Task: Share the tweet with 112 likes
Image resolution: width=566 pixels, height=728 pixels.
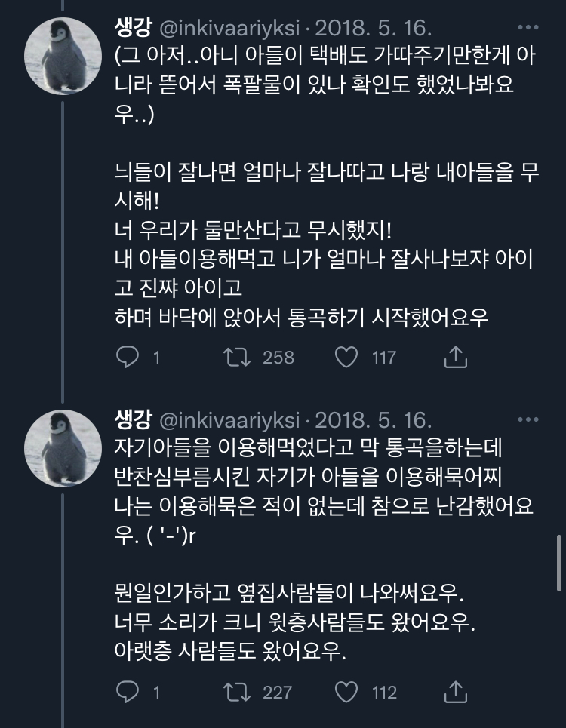Action: click(x=455, y=691)
